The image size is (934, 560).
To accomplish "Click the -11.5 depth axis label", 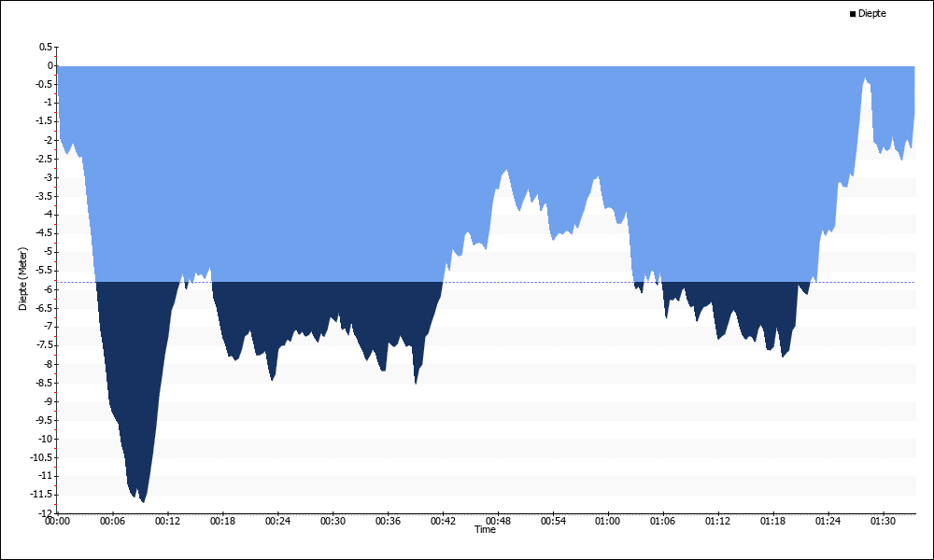I will click(x=42, y=495).
